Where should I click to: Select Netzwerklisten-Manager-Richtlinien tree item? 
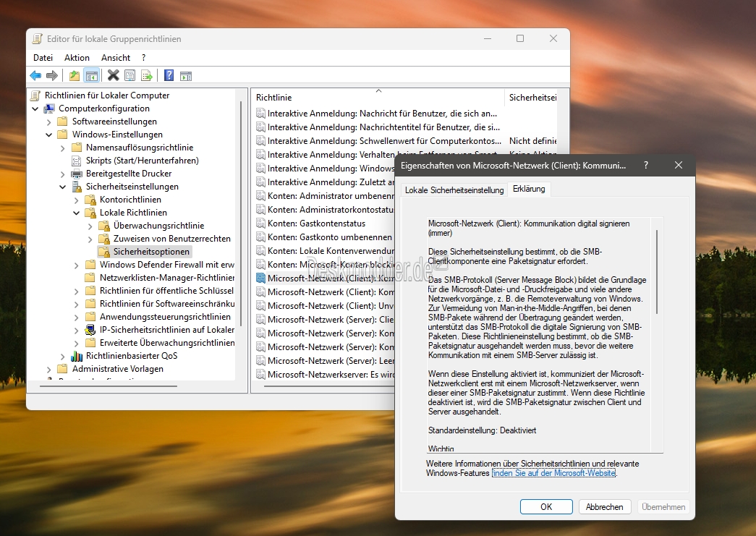tap(167, 278)
